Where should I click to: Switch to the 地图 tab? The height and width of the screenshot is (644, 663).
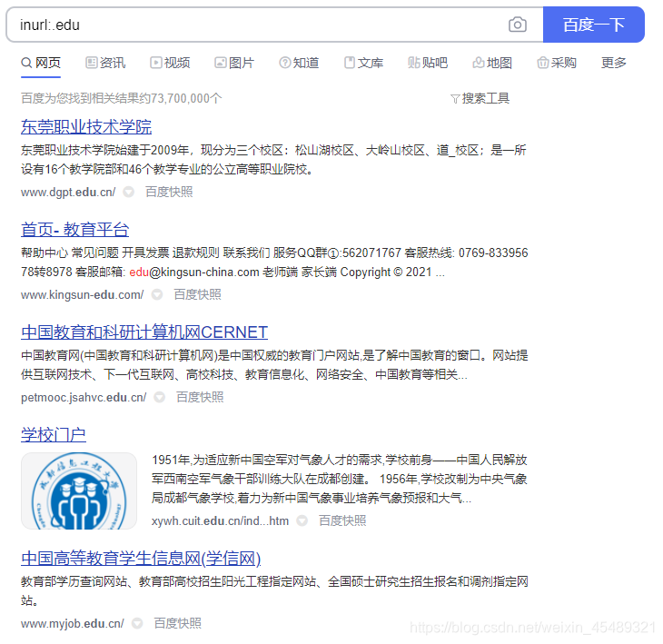point(492,63)
